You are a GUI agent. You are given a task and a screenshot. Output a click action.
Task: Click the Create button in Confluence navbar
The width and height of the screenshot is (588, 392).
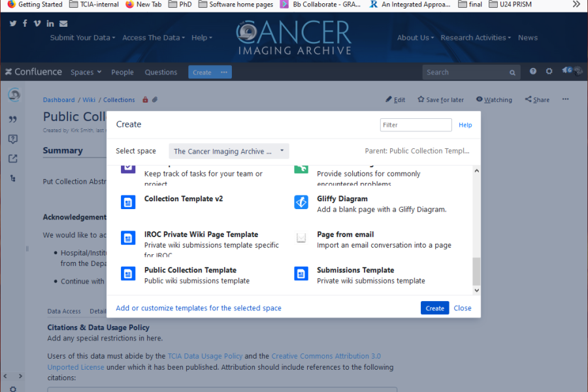click(x=202, y=72)
